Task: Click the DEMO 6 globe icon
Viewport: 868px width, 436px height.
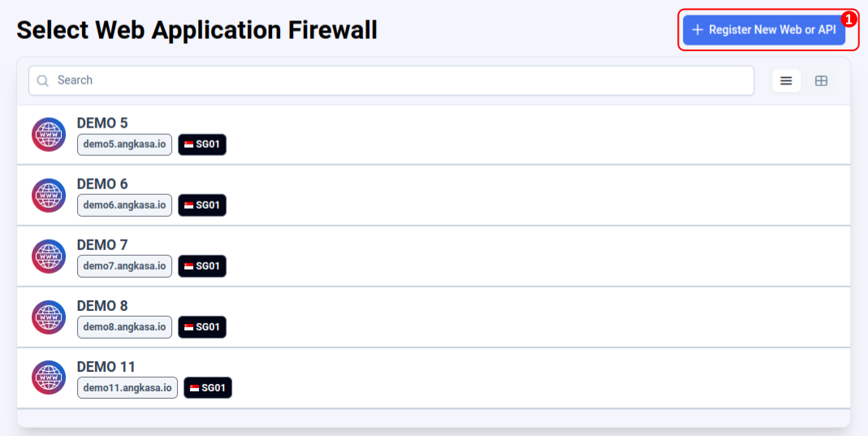Action: pyautogui.click(x=49, y=196)
